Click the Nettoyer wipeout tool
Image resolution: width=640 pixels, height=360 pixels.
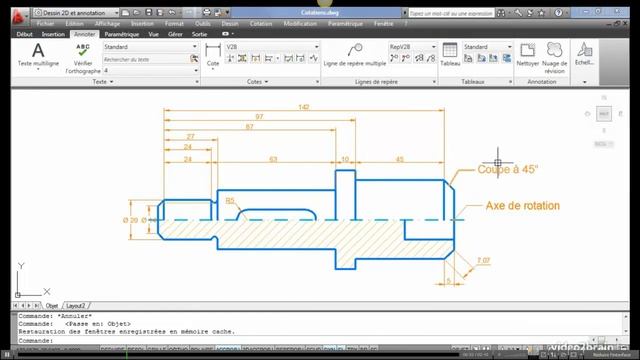(527, 54)
